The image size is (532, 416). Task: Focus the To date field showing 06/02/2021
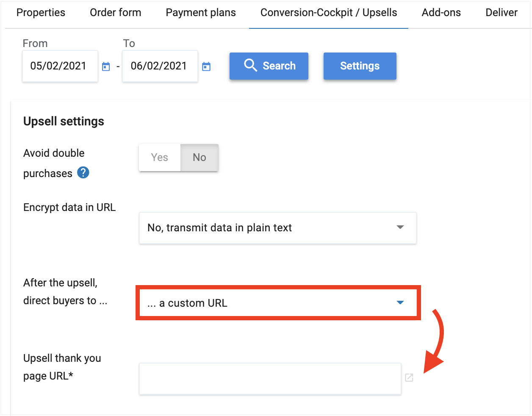[x=160, y=66]
